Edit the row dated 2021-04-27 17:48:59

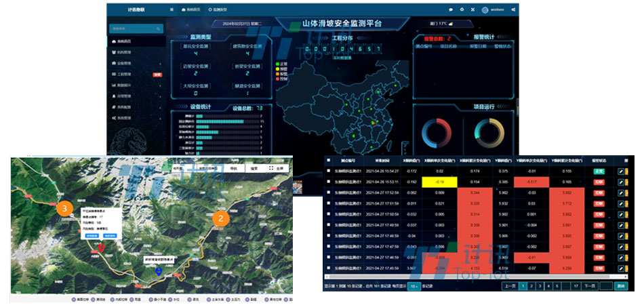(621, 236)
